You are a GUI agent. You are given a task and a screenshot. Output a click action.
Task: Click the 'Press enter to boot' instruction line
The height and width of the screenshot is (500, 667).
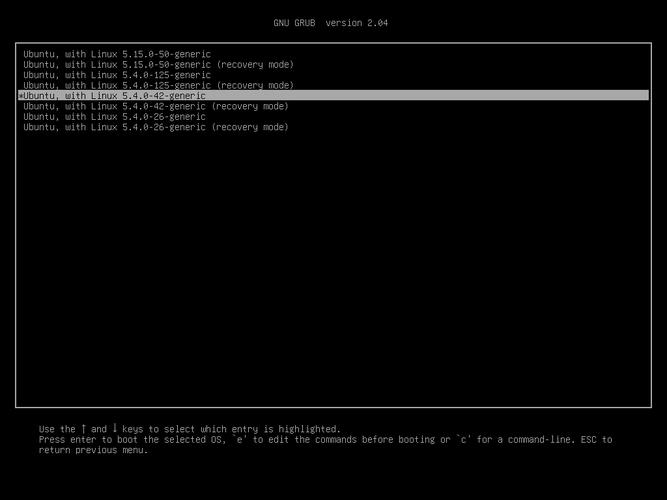point(325,439)
